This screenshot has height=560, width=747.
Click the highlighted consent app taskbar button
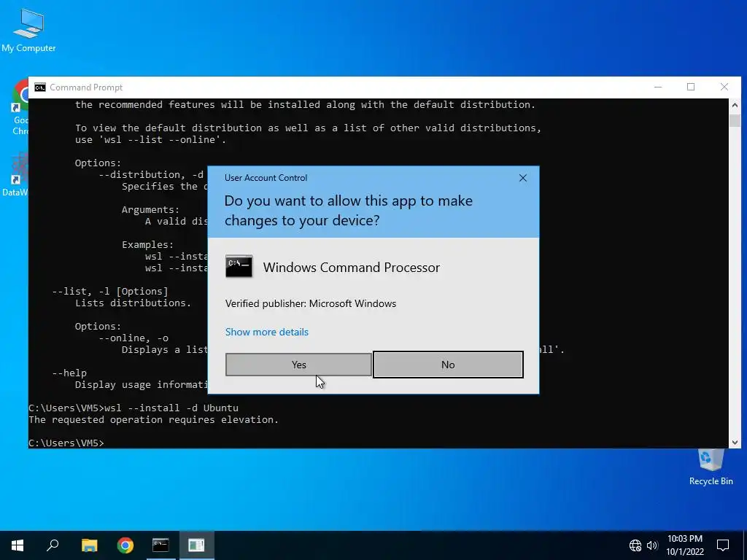point(196,545)
